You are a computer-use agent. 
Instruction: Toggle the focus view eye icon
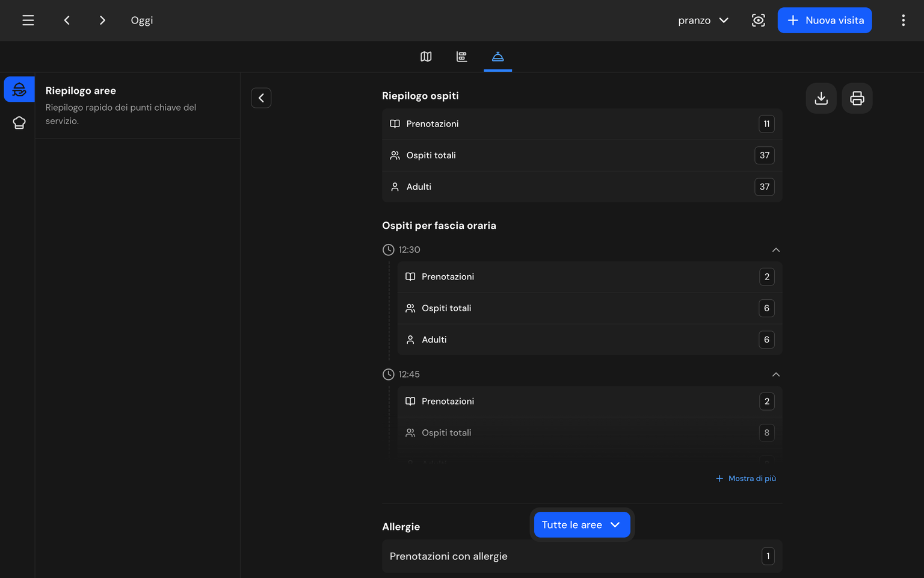point(758,20)
